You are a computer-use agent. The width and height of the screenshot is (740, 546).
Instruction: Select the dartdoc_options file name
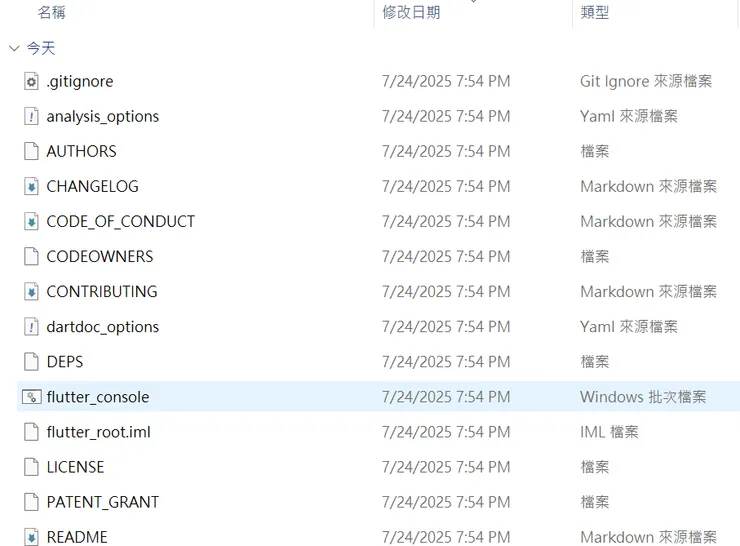(102, 327)
